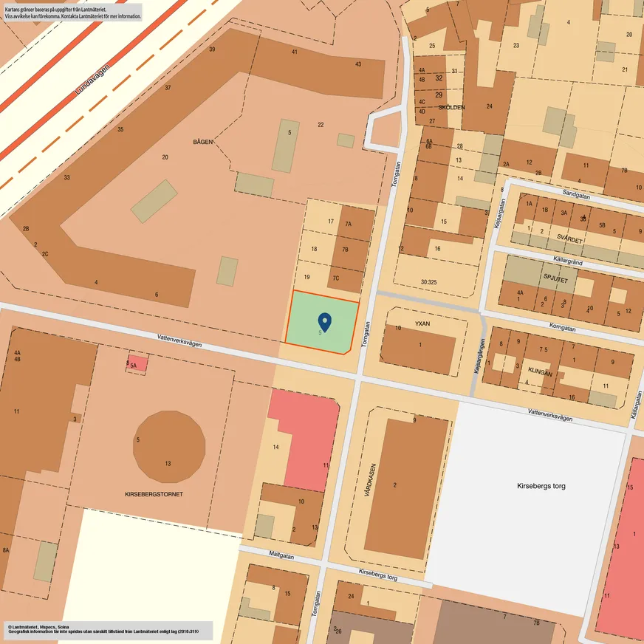Click plot number 18
This screenshot has width=644, height=644.
point(314,249)
